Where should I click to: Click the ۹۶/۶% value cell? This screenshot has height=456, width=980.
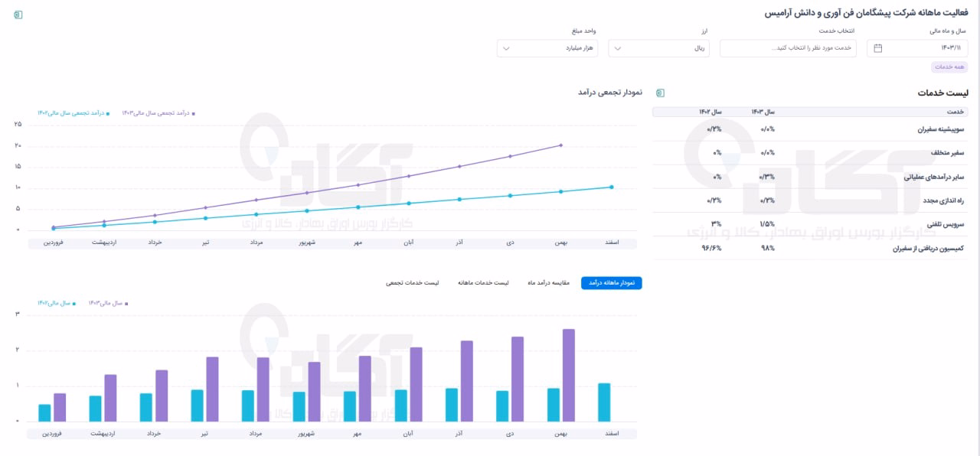pos(712,248)
